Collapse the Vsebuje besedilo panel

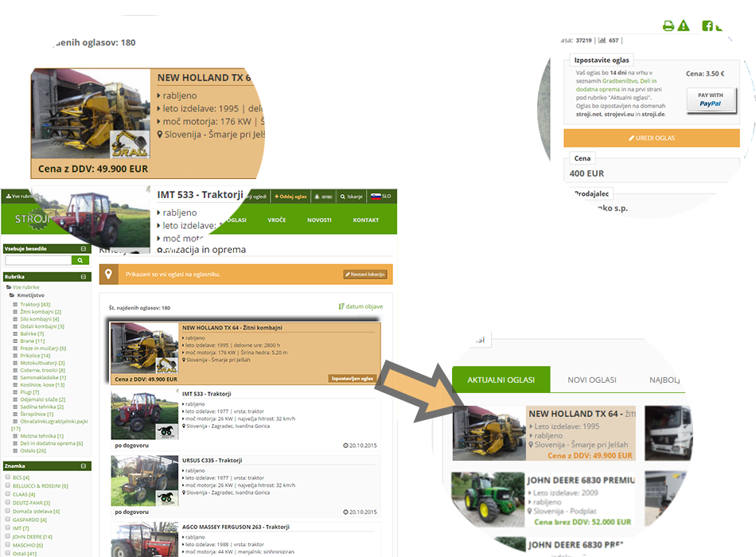pyautogui.click(x=84, y=249)
